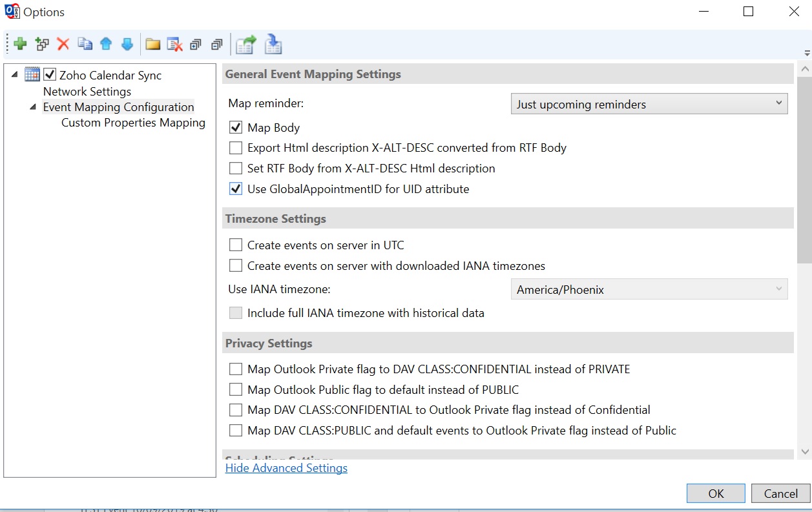This screenshot has height=512, width=812.
Task: Move profile down with blue down arrow
Action: 127,44
